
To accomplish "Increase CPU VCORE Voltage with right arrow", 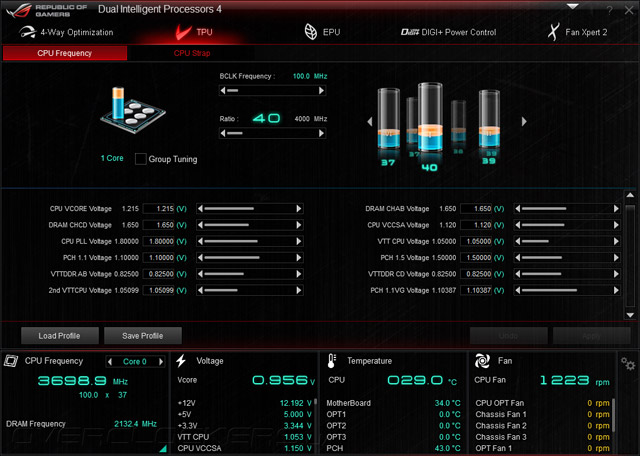I will tap(299, 209).
